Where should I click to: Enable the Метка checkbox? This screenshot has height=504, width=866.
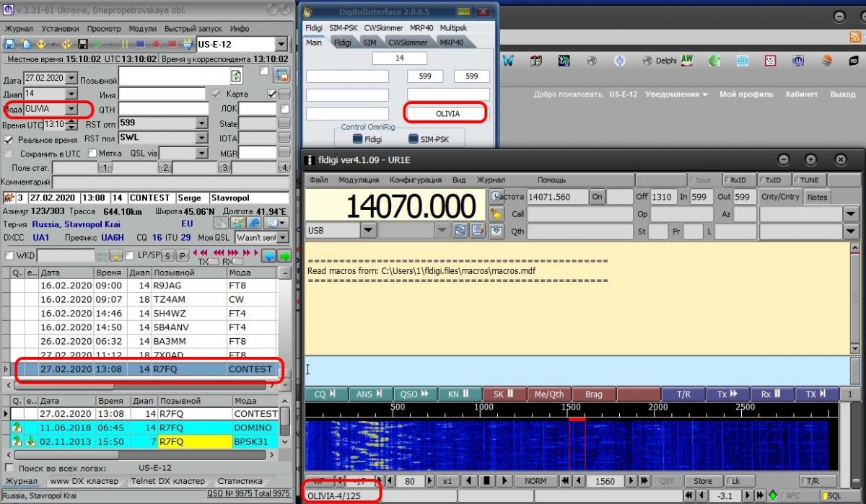coord(93,154)
